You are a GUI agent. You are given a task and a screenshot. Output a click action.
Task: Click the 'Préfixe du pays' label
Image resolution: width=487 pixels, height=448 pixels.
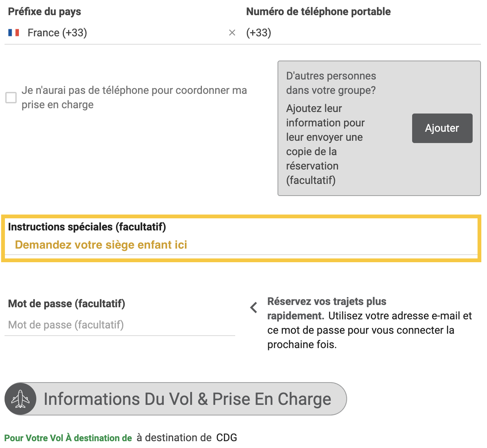45,12
